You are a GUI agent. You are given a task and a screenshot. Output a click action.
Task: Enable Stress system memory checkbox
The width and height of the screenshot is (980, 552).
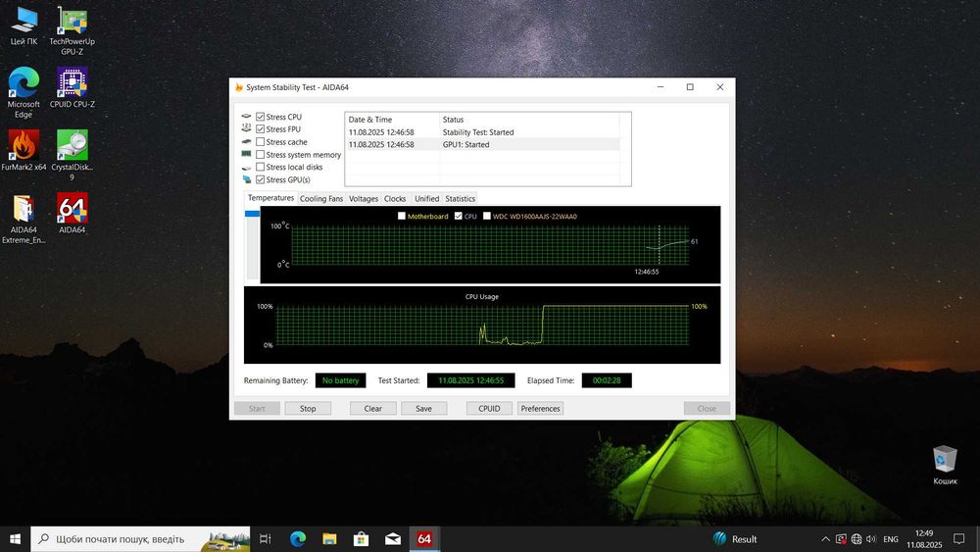point(261,154)
